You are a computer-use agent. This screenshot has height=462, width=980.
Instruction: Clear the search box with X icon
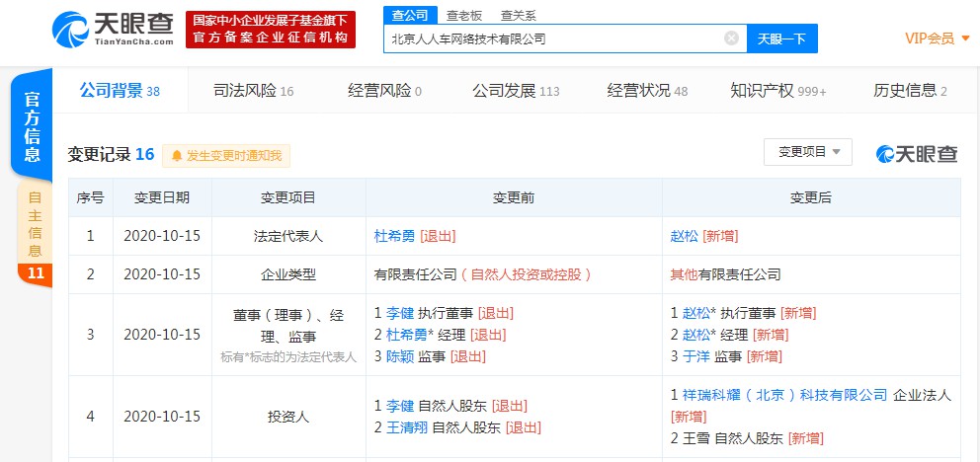731,38
